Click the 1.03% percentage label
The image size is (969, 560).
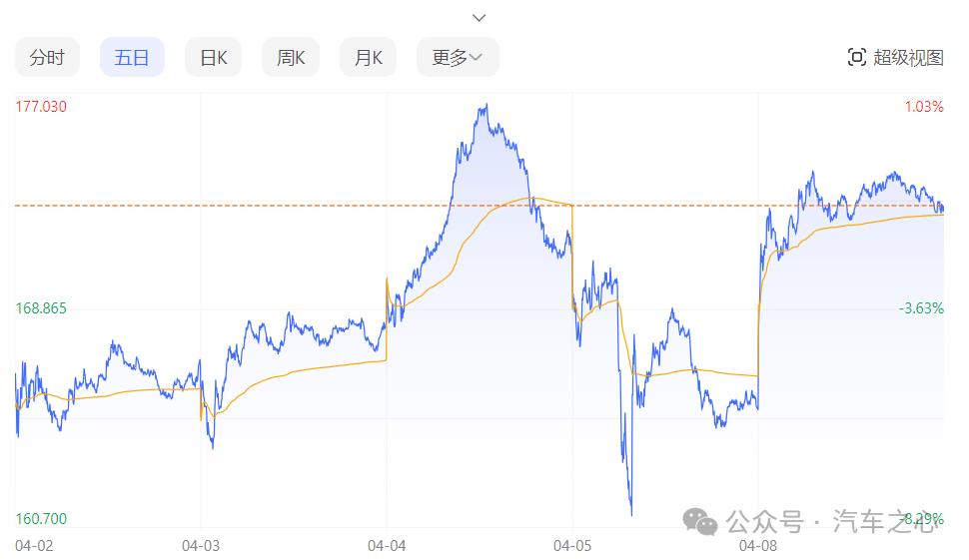(924, 107)
